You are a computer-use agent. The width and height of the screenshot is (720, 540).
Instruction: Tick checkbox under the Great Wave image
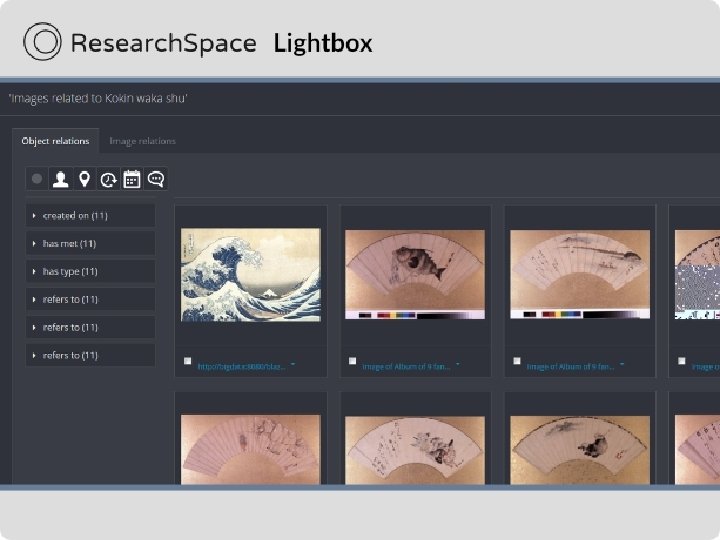pyautogui.click(x=187, y=361)
